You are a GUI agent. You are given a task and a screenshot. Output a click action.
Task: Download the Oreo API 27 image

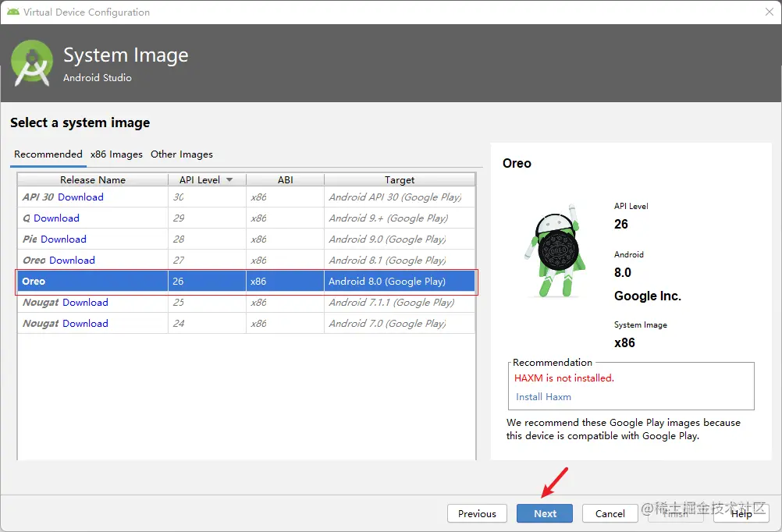[73, 260]
